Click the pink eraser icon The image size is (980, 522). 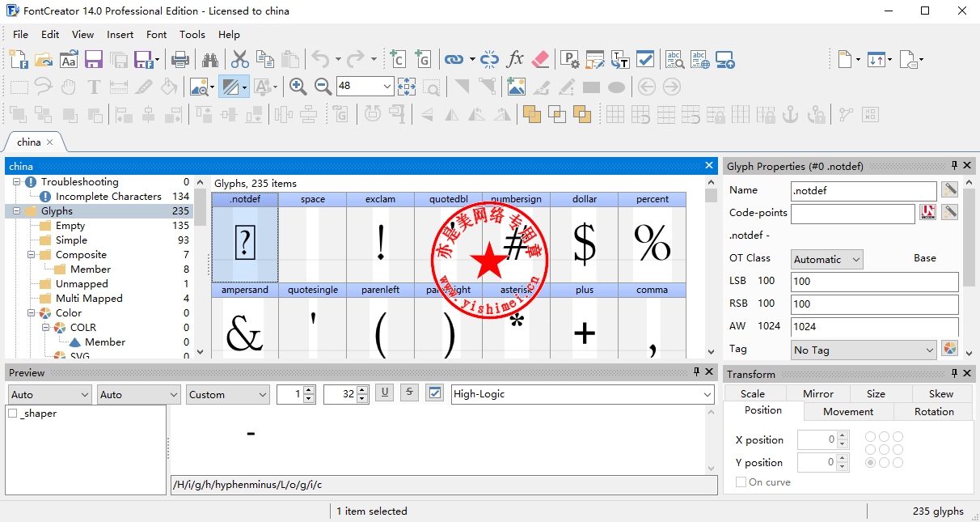point(541,59)
